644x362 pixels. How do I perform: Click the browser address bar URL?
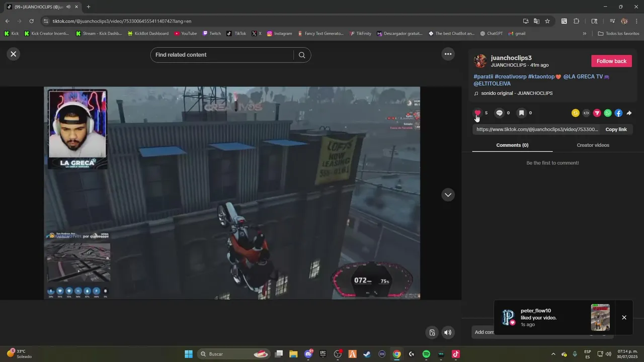tap(122, 21)
